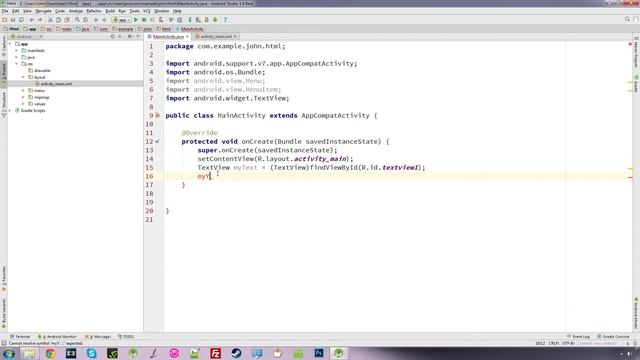This screenshot has height=360, width=640.
Task: Click the myY text on line 16
Action: (x=204, y=176)
